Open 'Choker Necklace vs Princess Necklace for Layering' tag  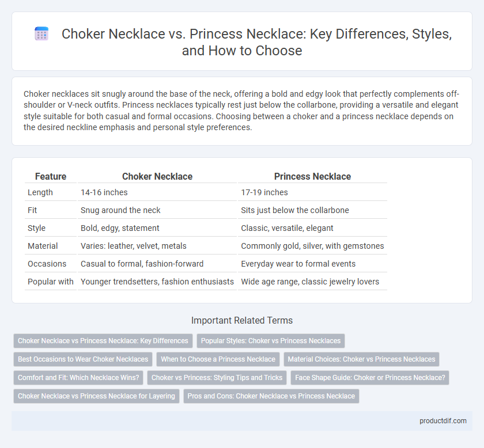point(96,396)
